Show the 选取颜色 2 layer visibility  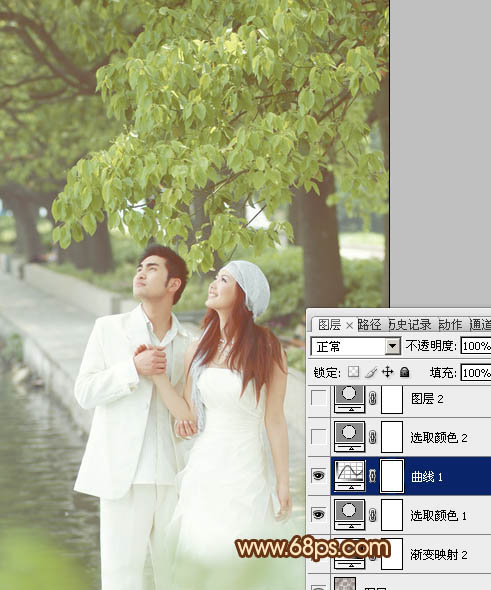pyautogui.click(x=319, y=437)
